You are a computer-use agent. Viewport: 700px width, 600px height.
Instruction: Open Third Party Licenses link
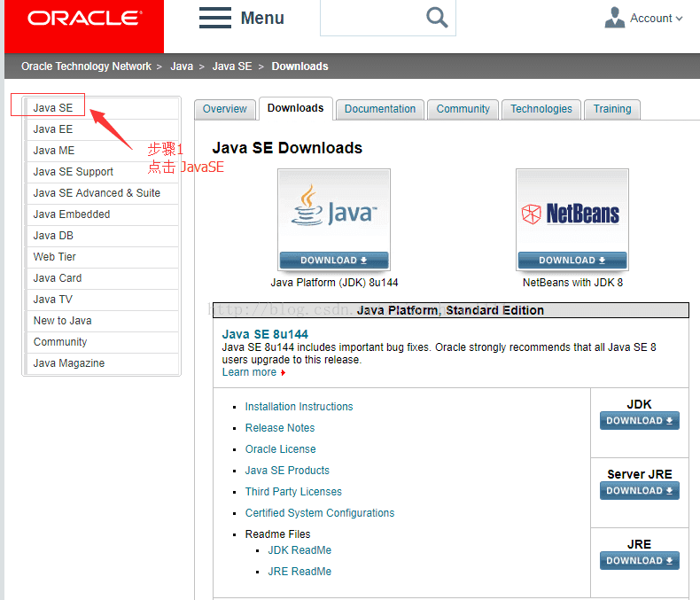(x=293, y=492)
